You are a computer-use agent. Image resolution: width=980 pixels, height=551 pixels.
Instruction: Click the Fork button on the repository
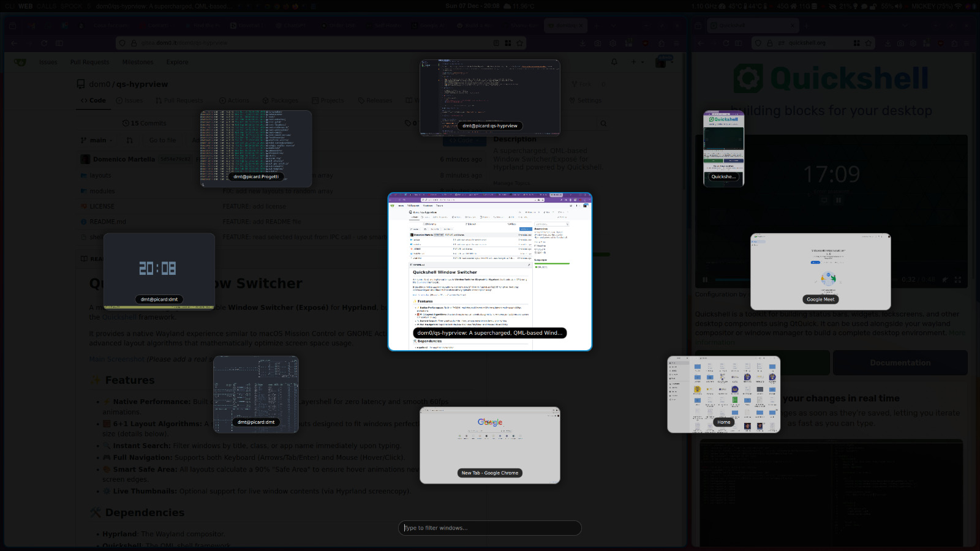tap(582, 84)
